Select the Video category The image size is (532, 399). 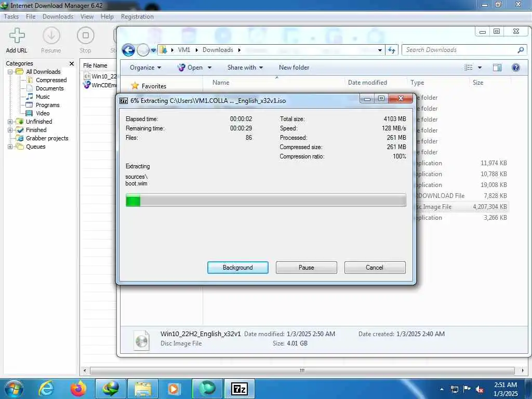43,113
